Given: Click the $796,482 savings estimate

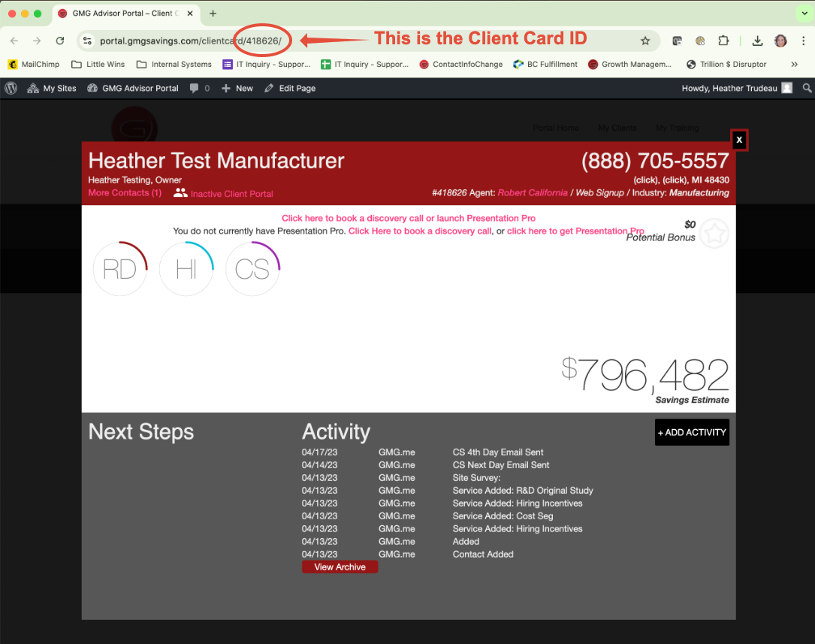Looking at the screenshot, I should pyautogui.click(x=645, y=375).
